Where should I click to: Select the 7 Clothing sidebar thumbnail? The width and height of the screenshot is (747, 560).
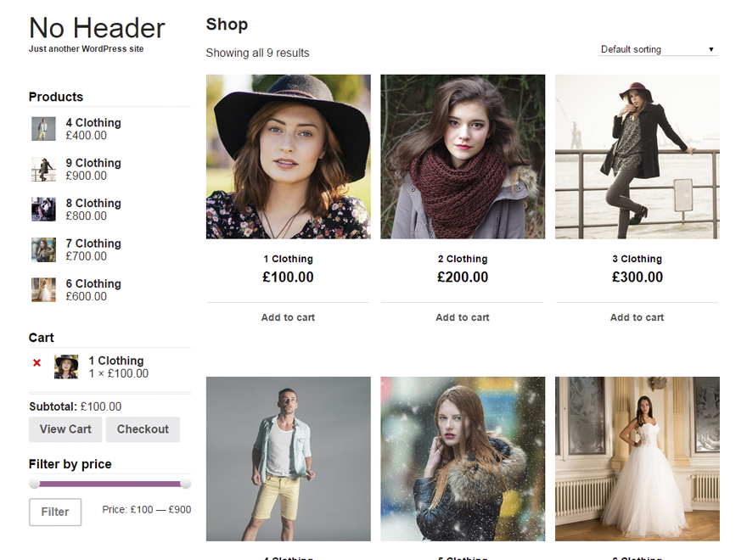pyautogui.click(x=43, y=249)
